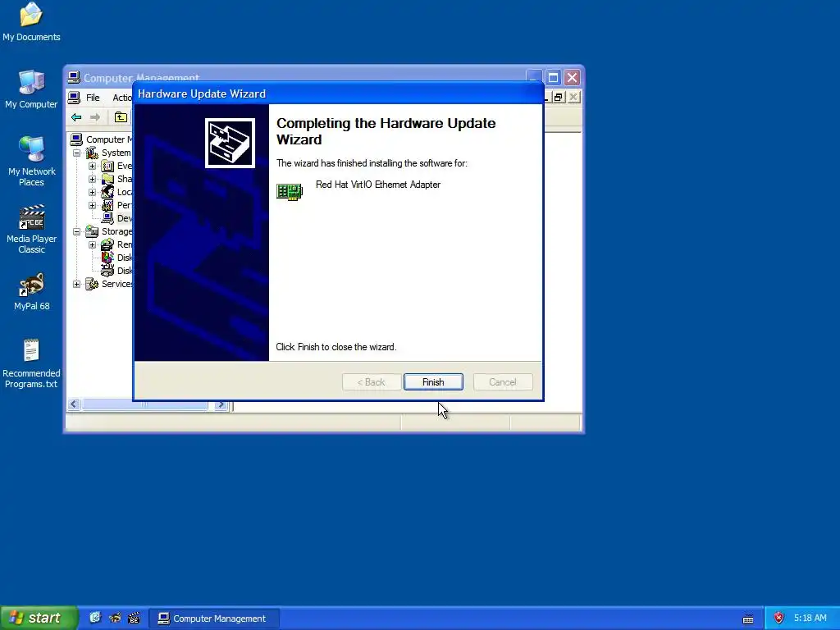Click Computer Management taskbar button
The width and height of the screenshot is (840, 630).
point(214,619)
